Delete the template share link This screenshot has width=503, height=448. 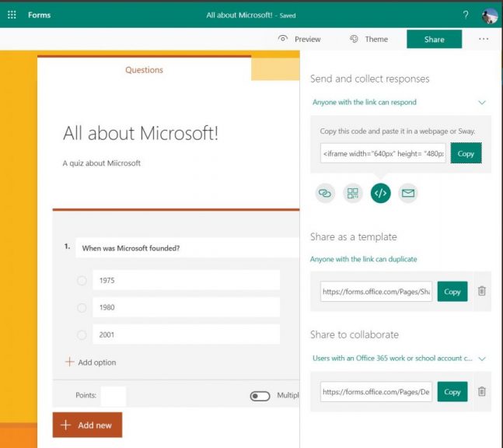pos(481,291)
